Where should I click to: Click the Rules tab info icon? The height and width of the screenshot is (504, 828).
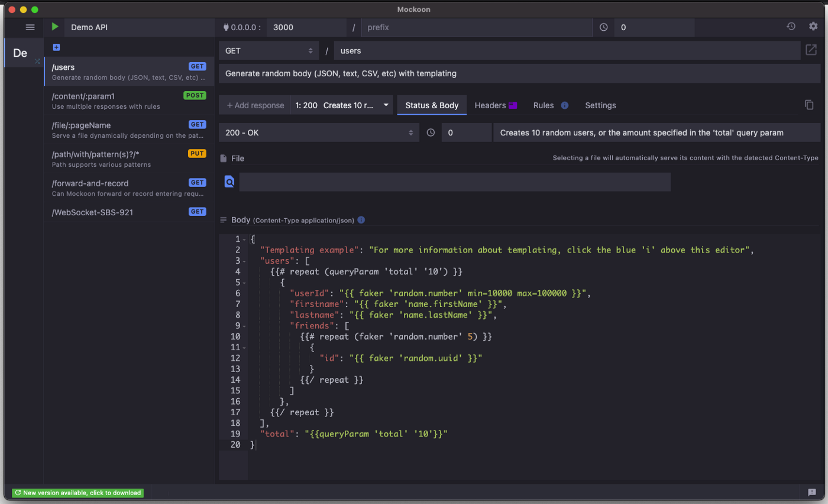click(x=564, y=105)
